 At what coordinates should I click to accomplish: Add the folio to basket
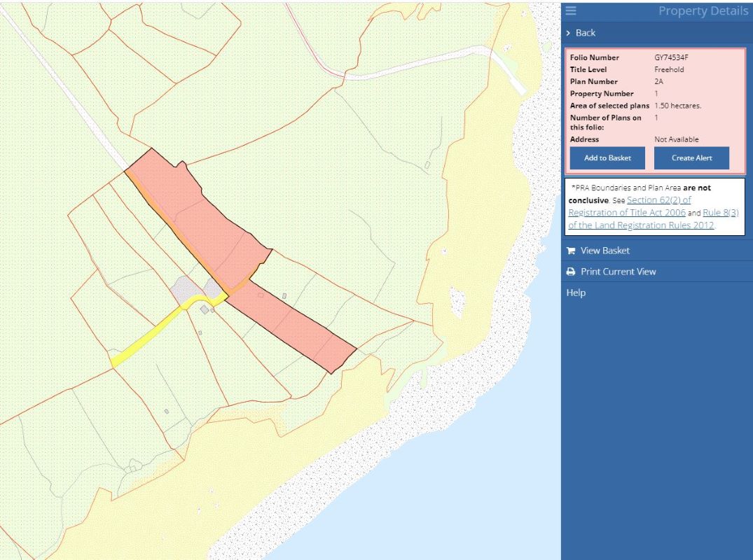[607, 158]
